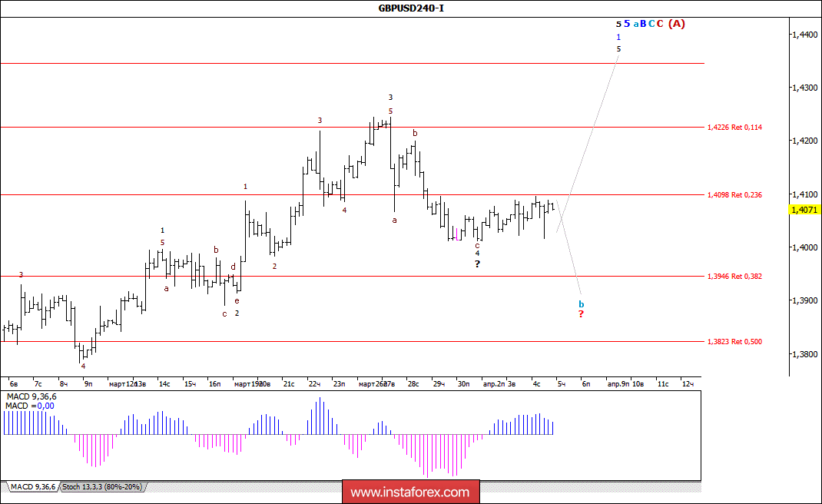Click the 6в date on time axis
The image size is (822, 504).
click(x=14, y=384)
